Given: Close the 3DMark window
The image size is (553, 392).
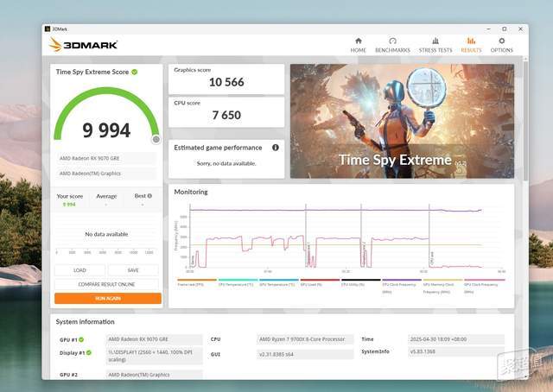Looking at the screenshot, I should (520, 28).
